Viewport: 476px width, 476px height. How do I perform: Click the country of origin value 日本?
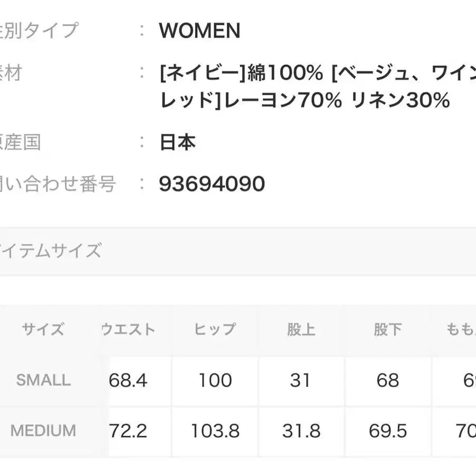[178, 142]
